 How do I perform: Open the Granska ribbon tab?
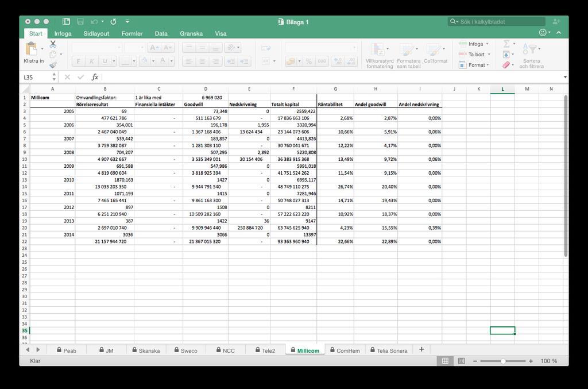click(191, 33)
